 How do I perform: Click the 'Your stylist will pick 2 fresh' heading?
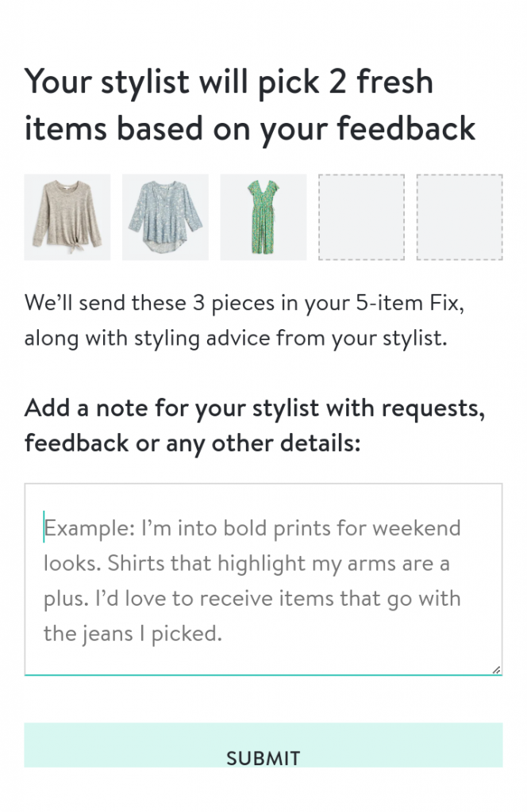(229, 82)
